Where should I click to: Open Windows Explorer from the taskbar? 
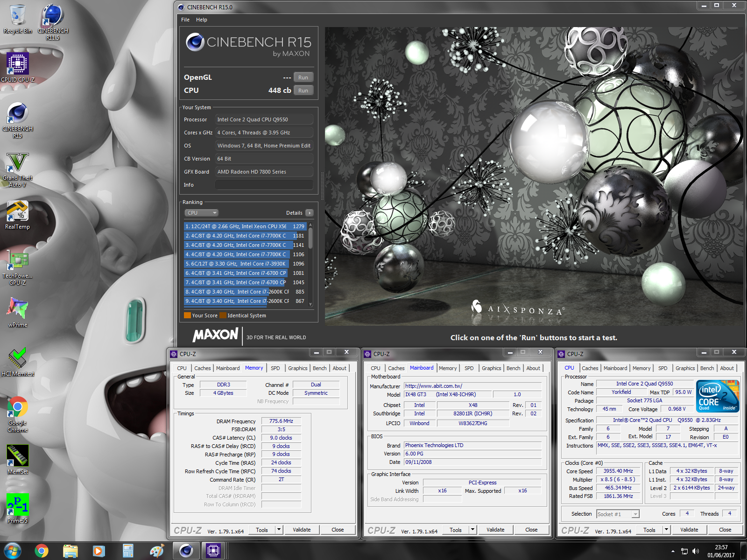[x=70, y=551]
